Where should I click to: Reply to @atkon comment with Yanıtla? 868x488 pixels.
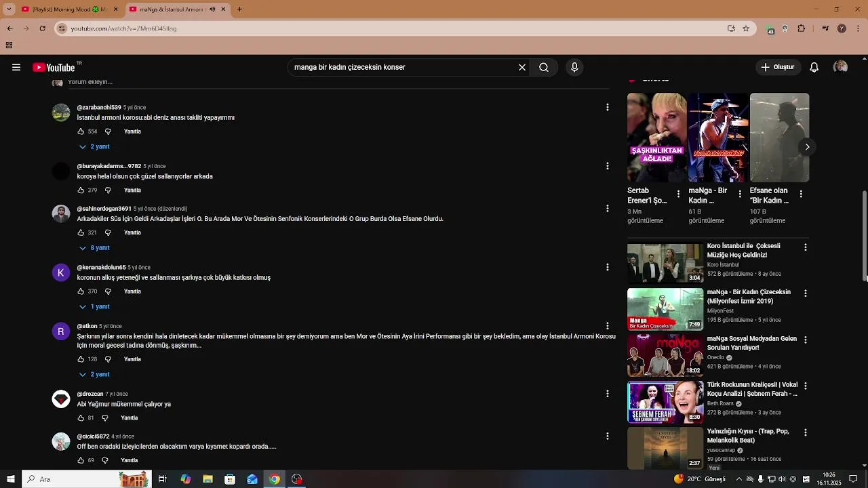tap(132, 359)
